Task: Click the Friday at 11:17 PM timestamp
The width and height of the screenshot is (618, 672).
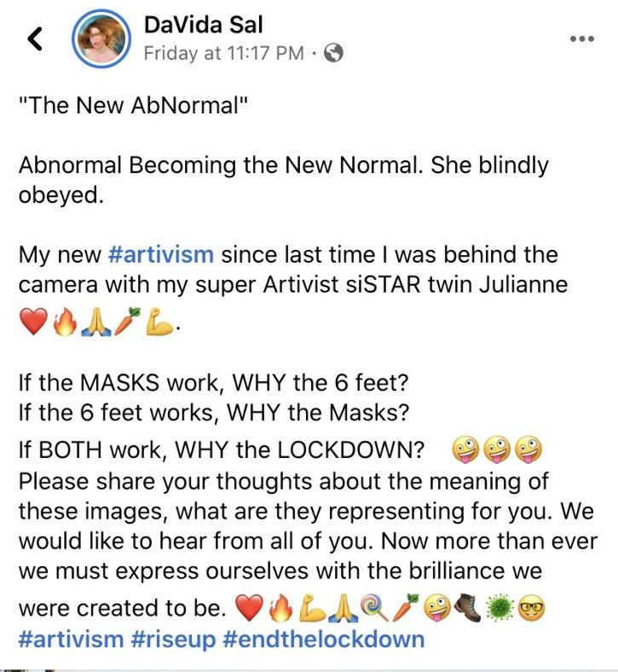Action: (223, 53)
